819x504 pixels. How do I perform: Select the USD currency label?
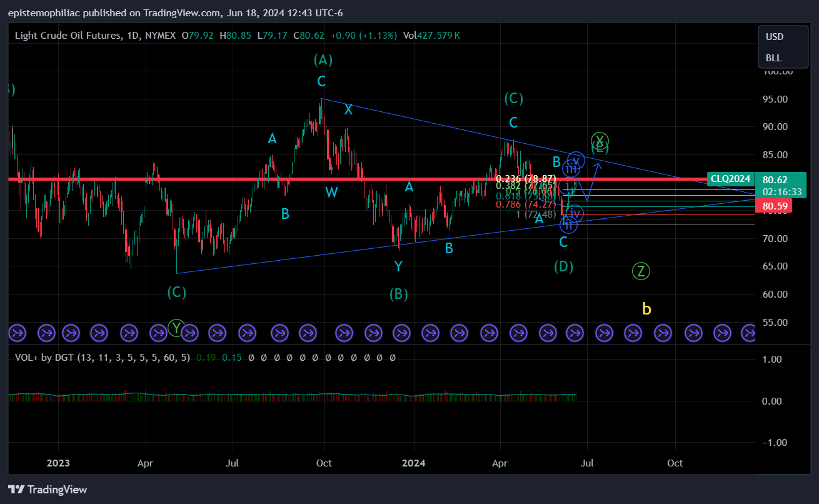(x=775, y=36)
